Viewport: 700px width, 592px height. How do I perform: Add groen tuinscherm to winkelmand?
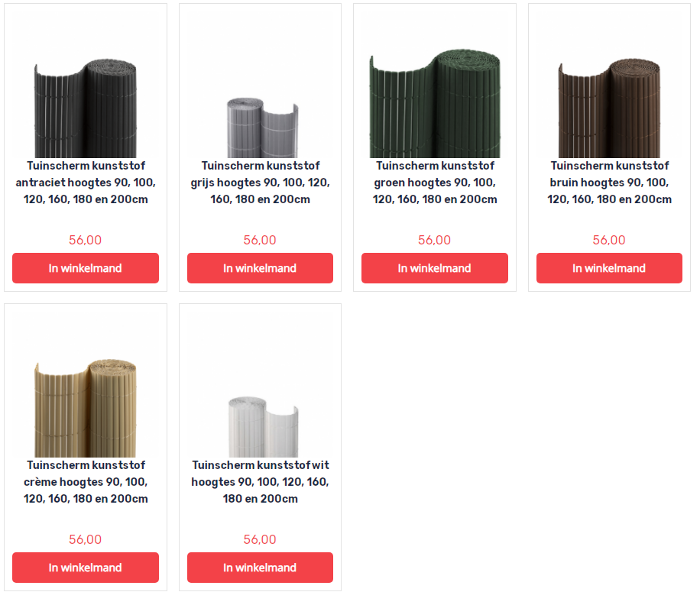pos(435,268)
